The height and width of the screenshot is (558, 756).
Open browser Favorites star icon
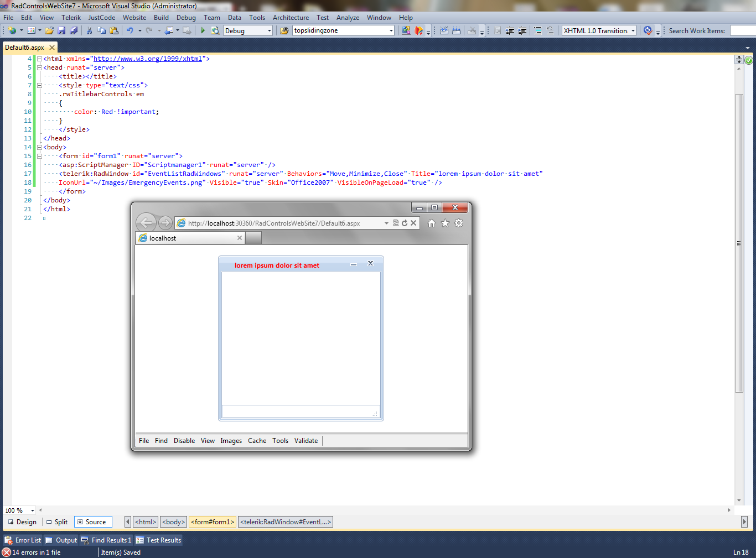coord(445,223)
